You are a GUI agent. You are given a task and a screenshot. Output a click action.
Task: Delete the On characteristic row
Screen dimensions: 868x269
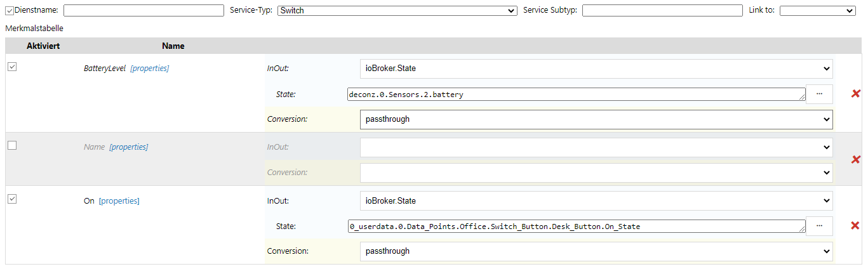tap(855, 226)
